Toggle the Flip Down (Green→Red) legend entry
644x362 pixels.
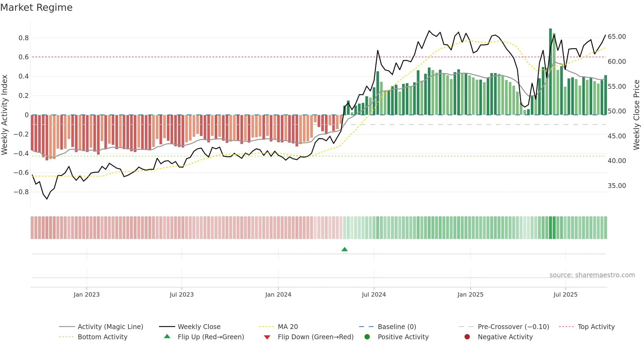pos(309,337)
